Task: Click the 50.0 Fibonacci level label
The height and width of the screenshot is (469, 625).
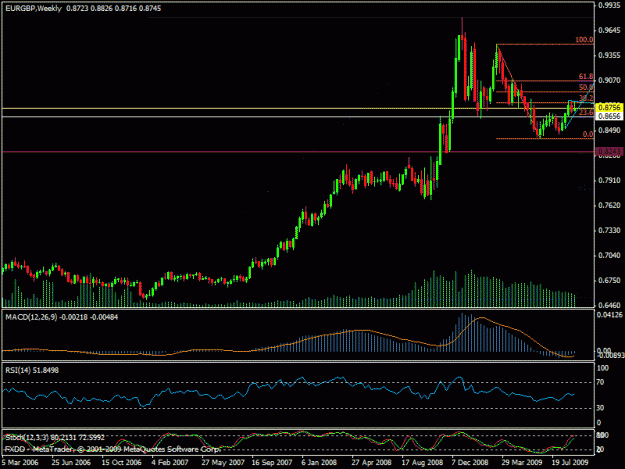Action: click(586, 87)
